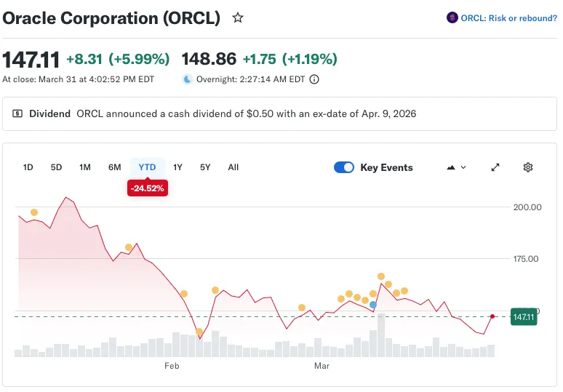Select the 1D time range

[28, 167]
